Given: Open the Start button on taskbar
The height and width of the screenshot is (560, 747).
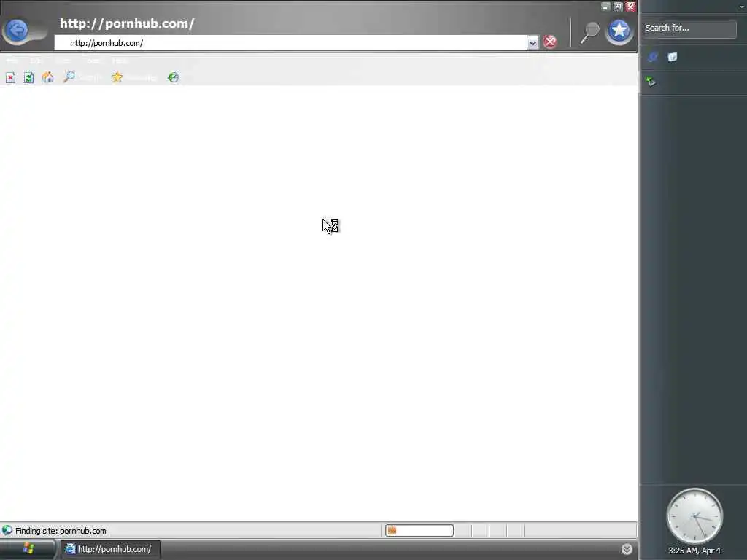Looking at the screenshot, I should point(28,549).
